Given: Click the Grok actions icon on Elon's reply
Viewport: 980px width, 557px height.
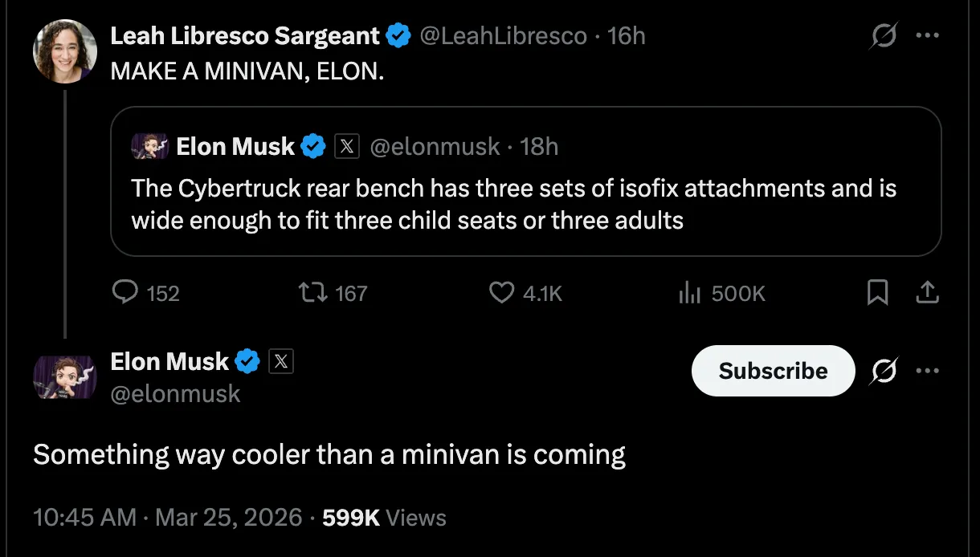Looking at the screenshot, I should coord(884,371).
